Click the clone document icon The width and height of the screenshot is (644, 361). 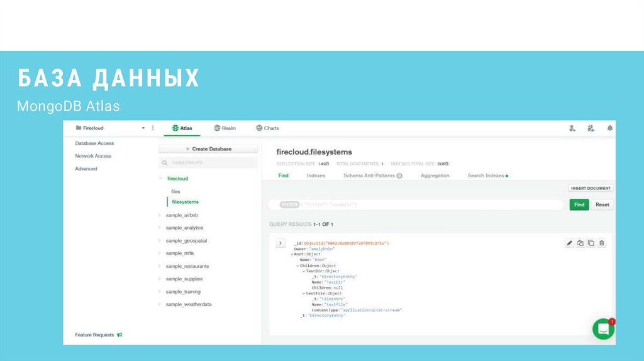[591, 243]
